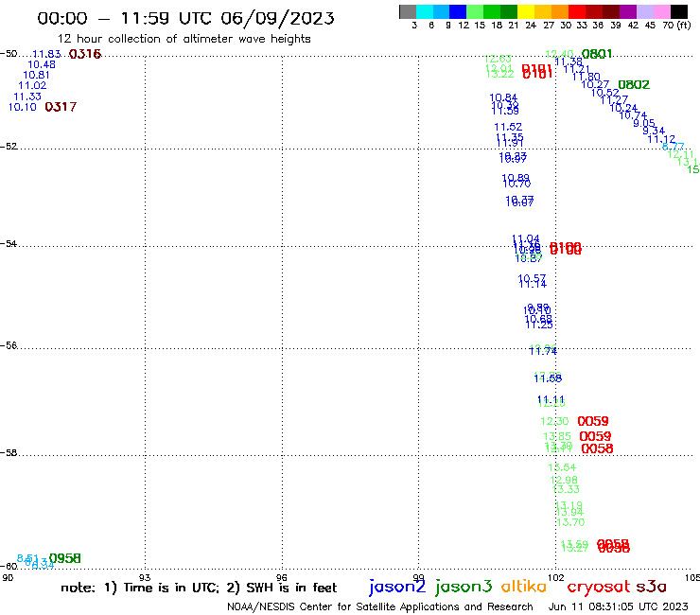The width and height of the screenshot is (700, 615).
Task: Click the timestamp 'Jun 11 08:31:05 UTC 2023'
Action: 619,606
